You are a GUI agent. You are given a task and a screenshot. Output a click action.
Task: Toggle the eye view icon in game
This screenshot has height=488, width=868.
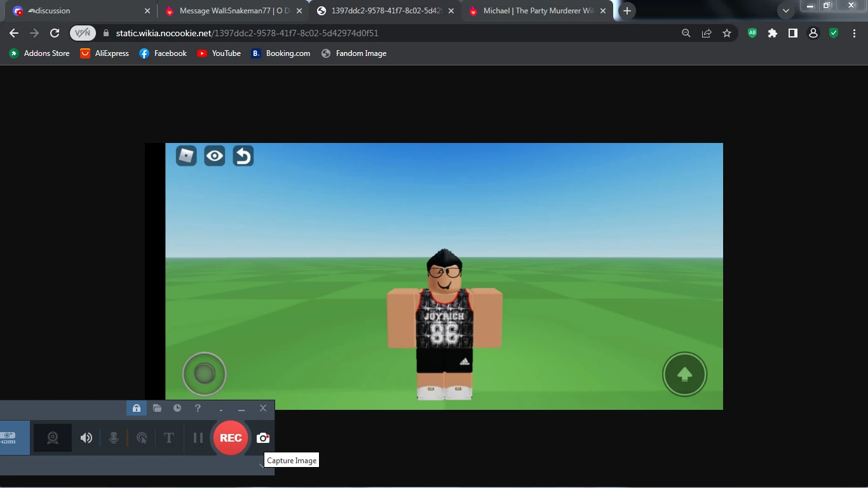point(215,156)
